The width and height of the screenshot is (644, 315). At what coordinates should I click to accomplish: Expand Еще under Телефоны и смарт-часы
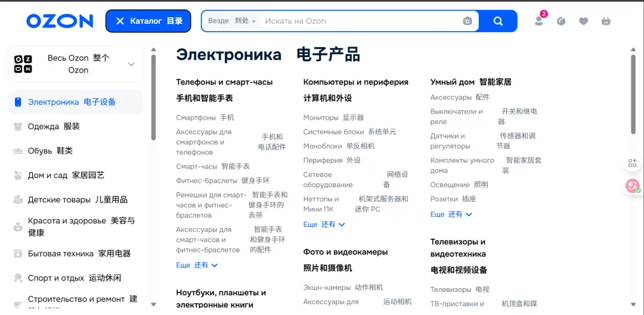click(197, 265)
